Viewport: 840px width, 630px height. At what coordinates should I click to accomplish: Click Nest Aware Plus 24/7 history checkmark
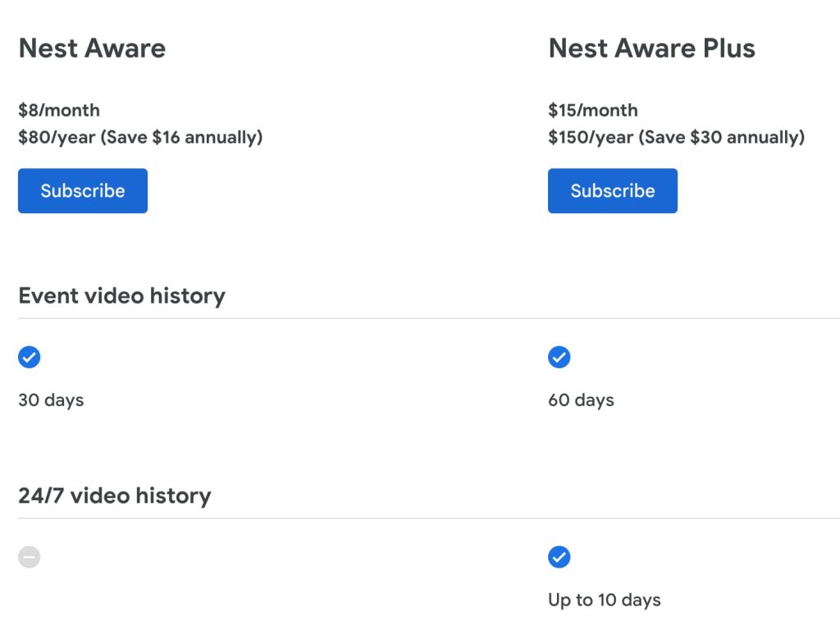coord(559,558)
